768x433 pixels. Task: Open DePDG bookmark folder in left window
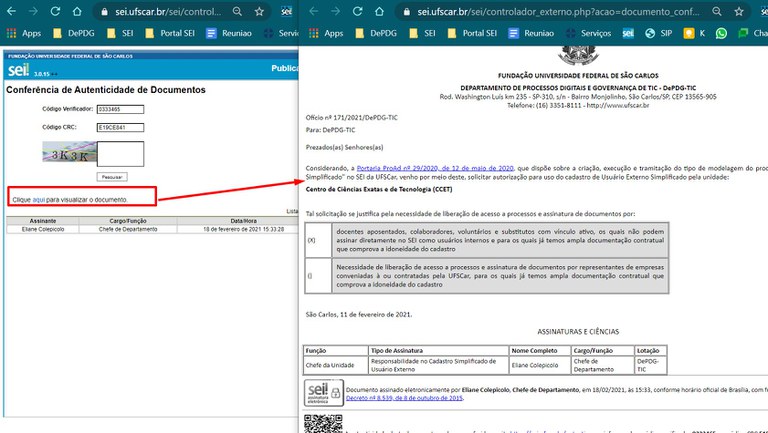[x=73, y=33]
